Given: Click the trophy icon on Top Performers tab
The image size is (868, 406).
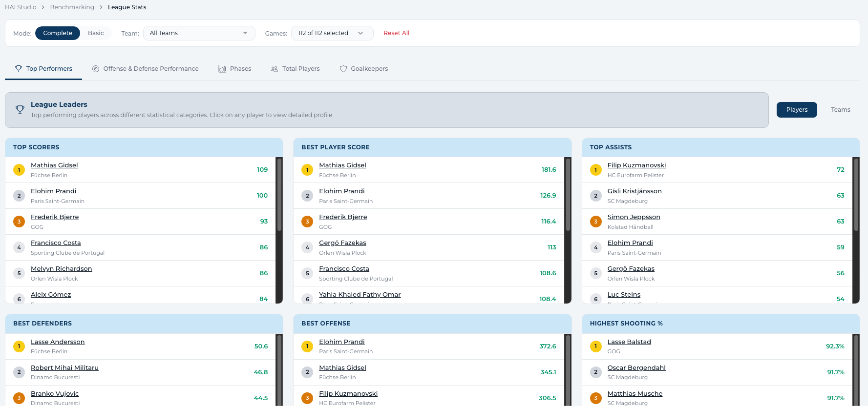Looking at the screenshot, I should pyautogui.click(x=19, y=69).
